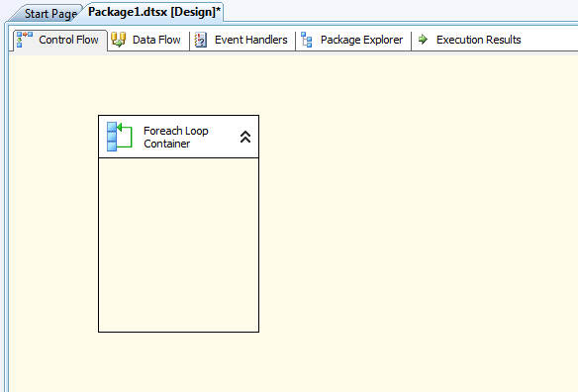Switch to the Control Flow tab
Image resolution: width=578 pixels, height=392 pixels.
[x=60, y=40]
